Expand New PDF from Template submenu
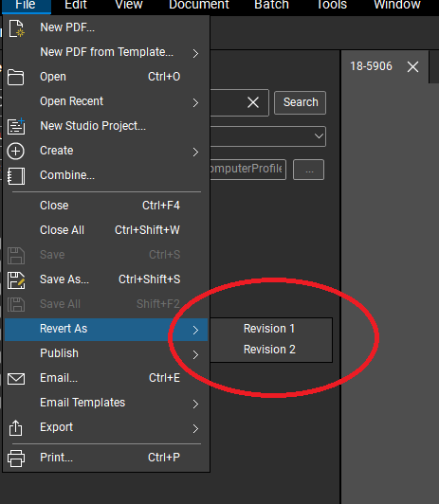This screenshot has width=439, height=504. 195,53
